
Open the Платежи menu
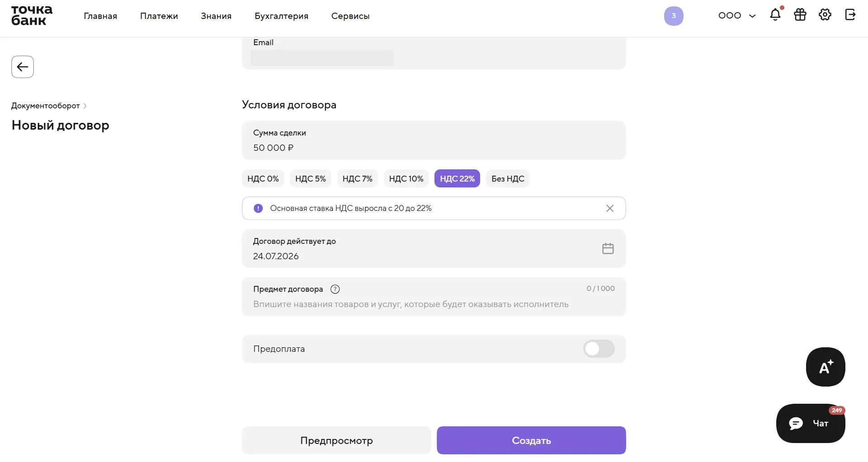click(x=159, y=16)
